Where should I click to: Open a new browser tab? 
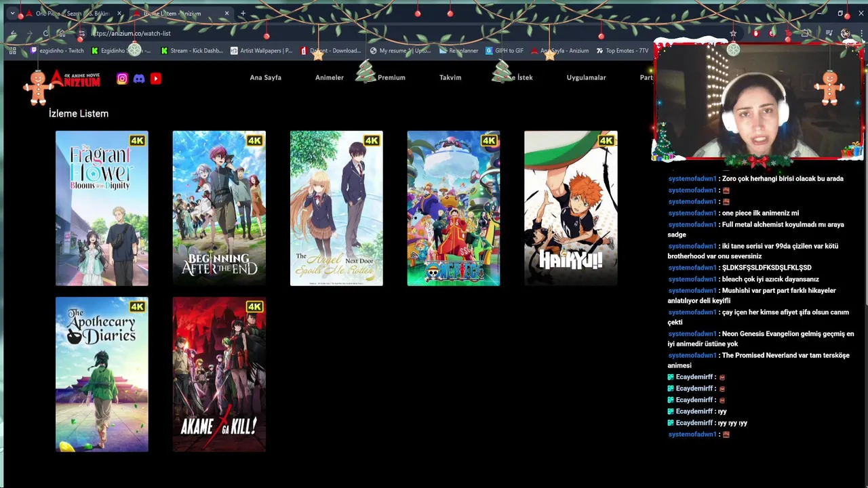pos(243,14)
